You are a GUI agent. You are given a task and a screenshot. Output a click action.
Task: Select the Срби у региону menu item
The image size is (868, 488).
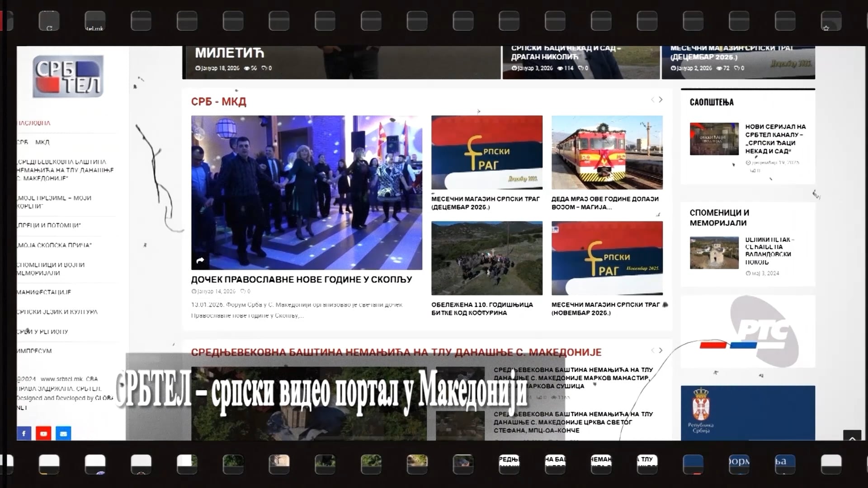(42, 332)
